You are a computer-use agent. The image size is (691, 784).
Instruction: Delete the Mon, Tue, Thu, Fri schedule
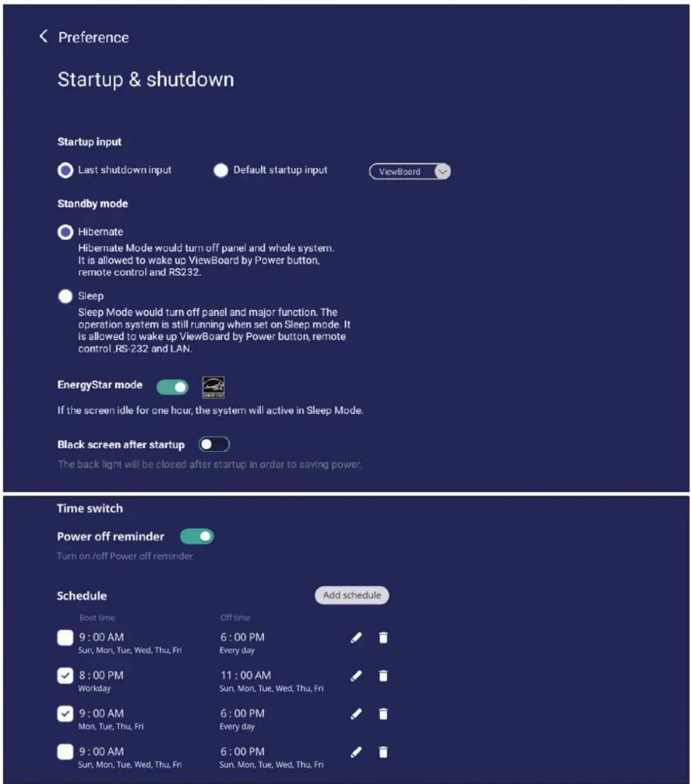coord(383,713)
